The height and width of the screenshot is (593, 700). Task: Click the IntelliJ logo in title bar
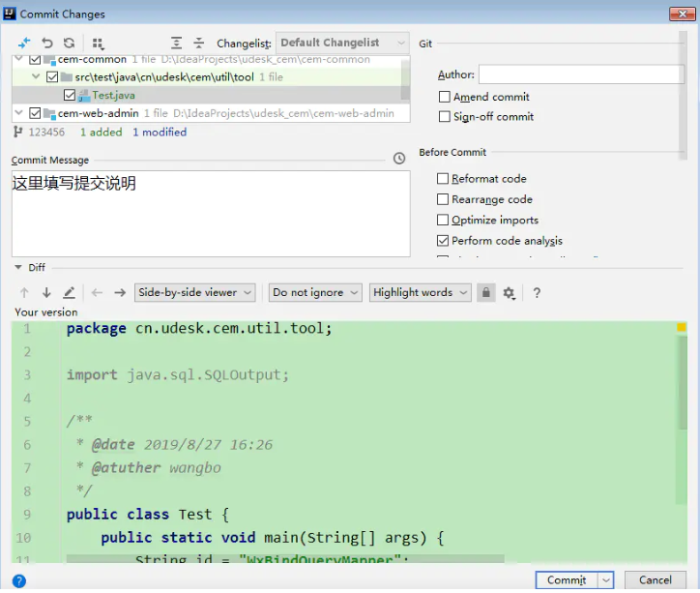tap(10, 14)
